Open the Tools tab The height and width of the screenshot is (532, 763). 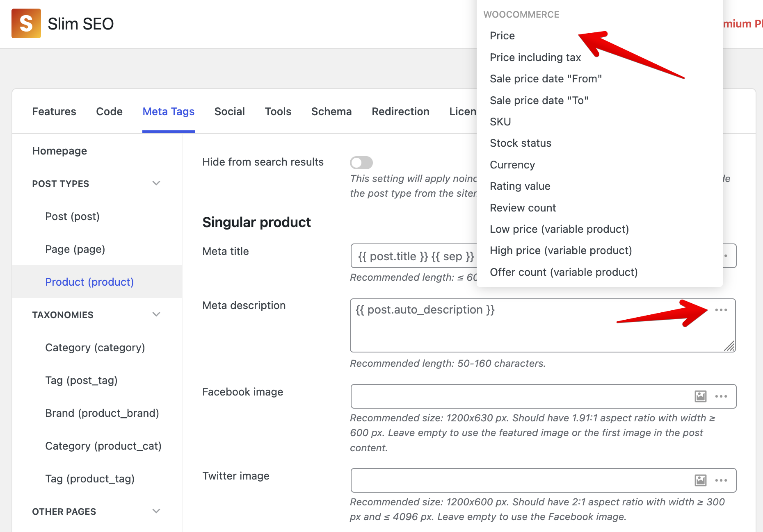278,111
